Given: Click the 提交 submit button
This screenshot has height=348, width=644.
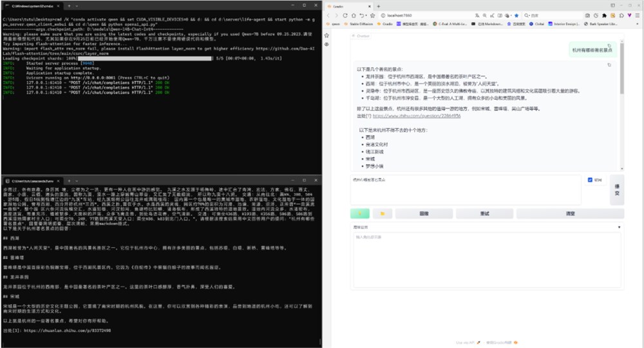Looking at the screenshot, I should (x=617, y=190).
